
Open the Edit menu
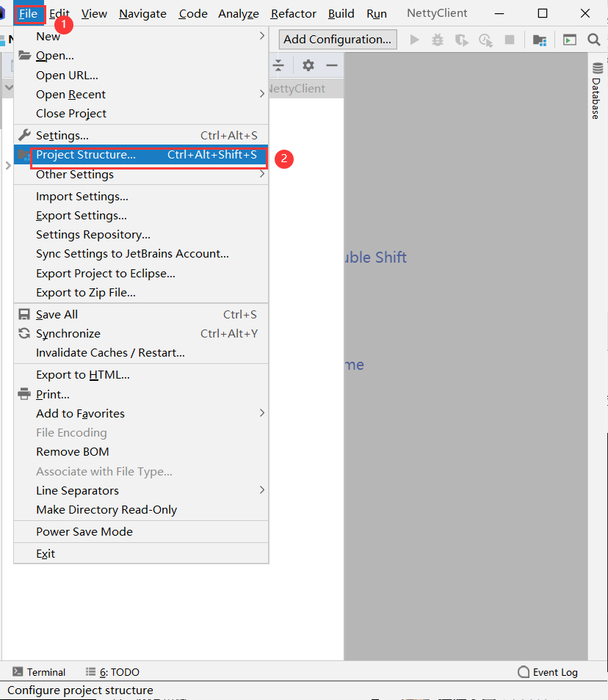click(x=59, y=14)
